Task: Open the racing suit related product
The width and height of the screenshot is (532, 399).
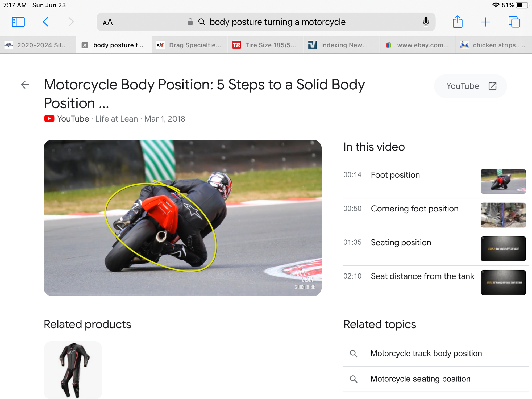Action: (x=73, y=370)
